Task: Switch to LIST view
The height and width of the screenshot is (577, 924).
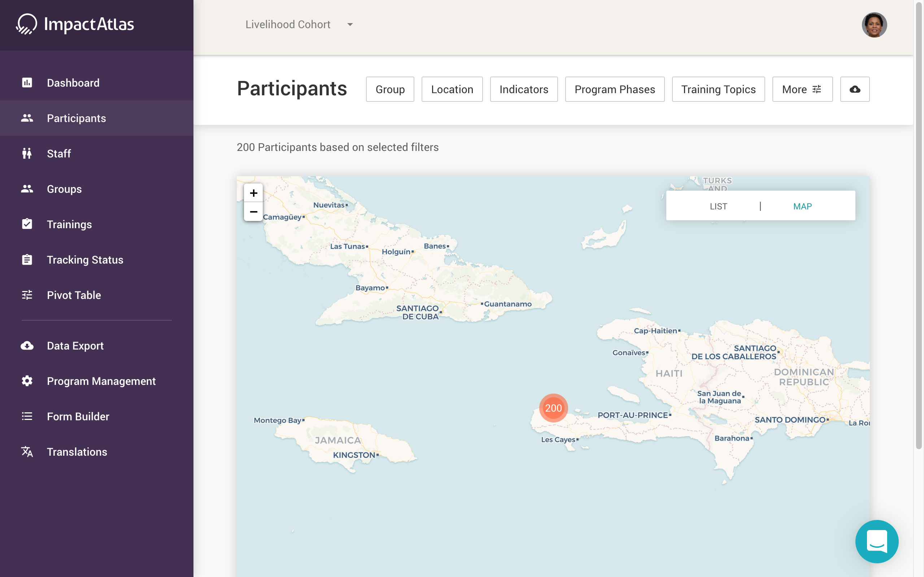Action: tap(718, 207)
